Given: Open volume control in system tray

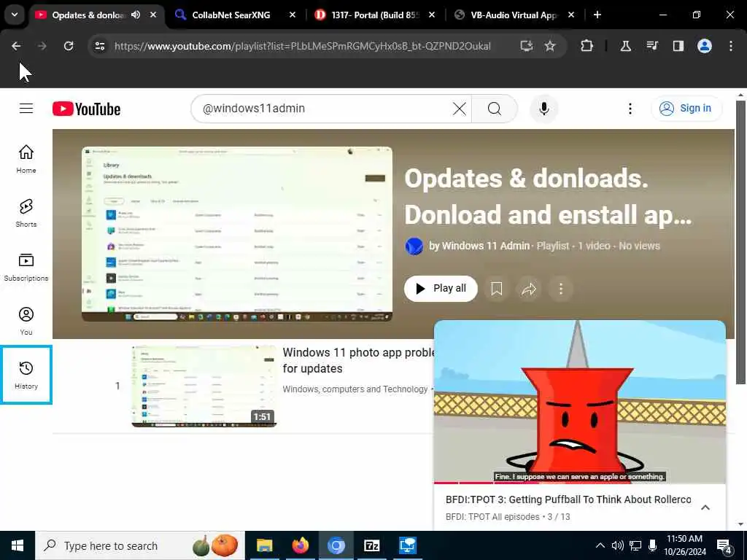Looking at the screenshot, I should pos(617,545).
